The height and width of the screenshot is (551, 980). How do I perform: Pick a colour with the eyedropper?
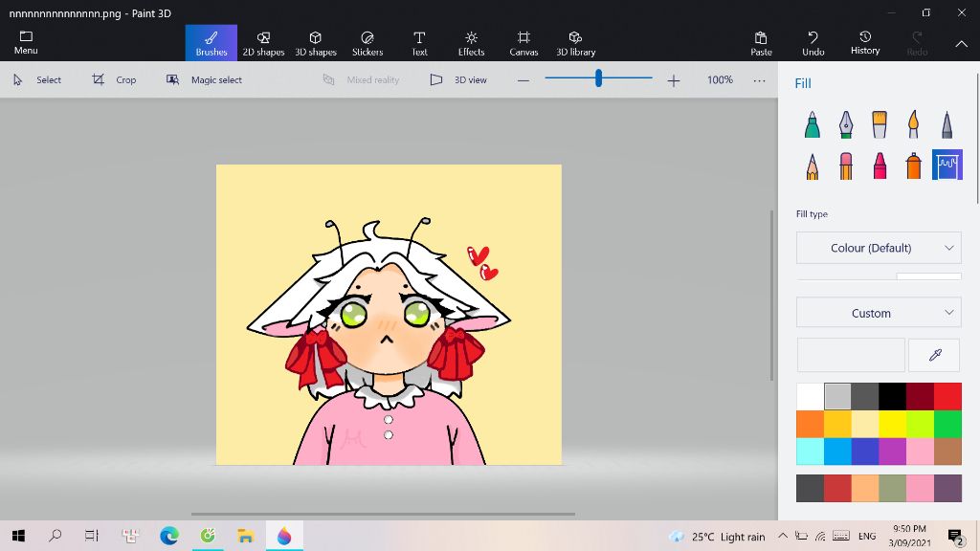click(x=934, y=355)
